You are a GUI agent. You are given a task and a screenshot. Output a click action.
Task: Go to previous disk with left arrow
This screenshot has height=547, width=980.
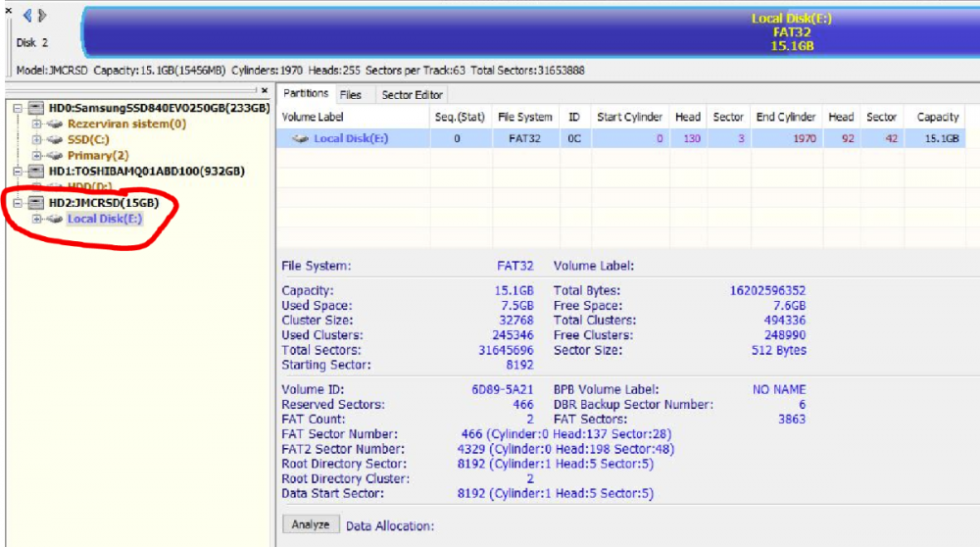pyautogui.click(x=27, y=15)
